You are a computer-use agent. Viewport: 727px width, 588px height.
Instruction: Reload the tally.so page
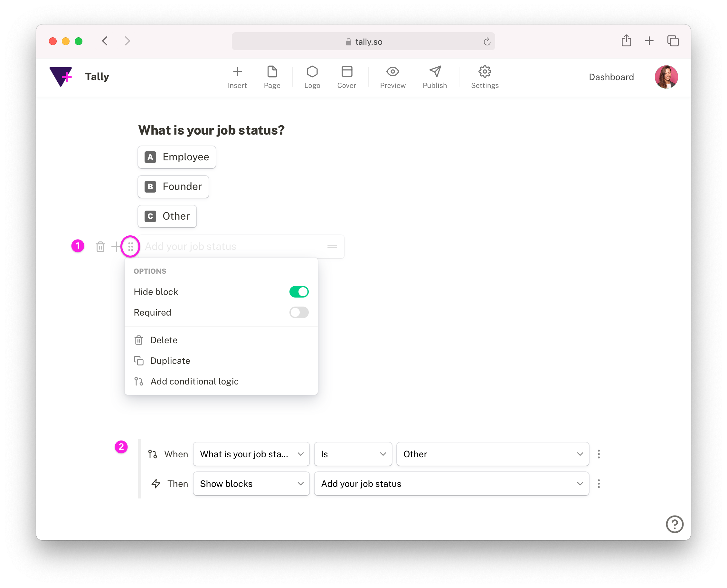[487, 41]
